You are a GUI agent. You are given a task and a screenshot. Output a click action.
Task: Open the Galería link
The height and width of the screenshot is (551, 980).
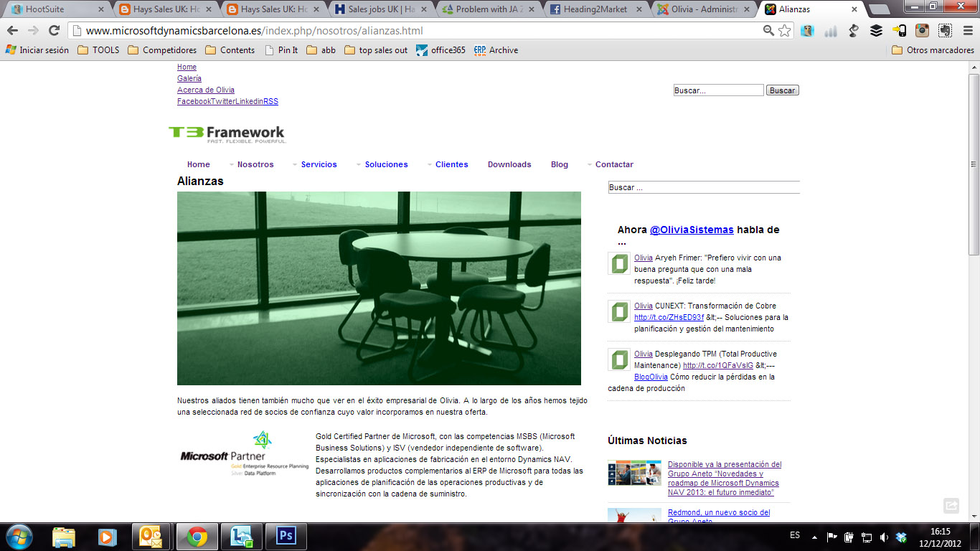(x=189, y=78)
